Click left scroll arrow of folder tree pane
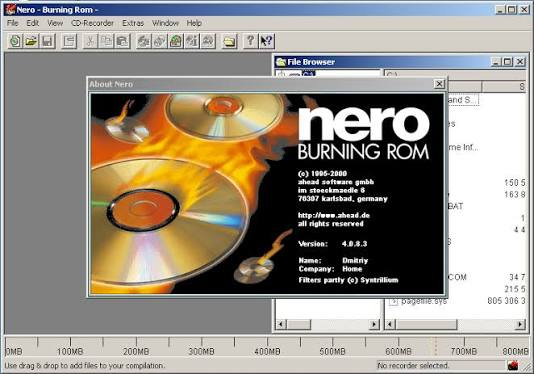534x374 pixels. point(281,324)
